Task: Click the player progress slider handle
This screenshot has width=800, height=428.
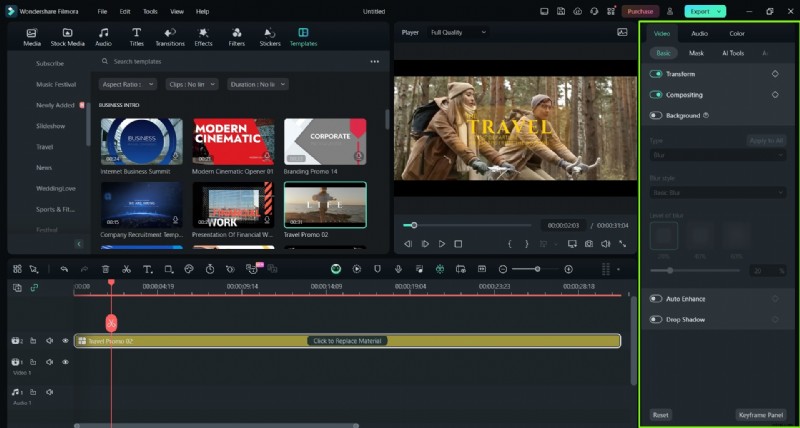Action: tap(414, 225)
